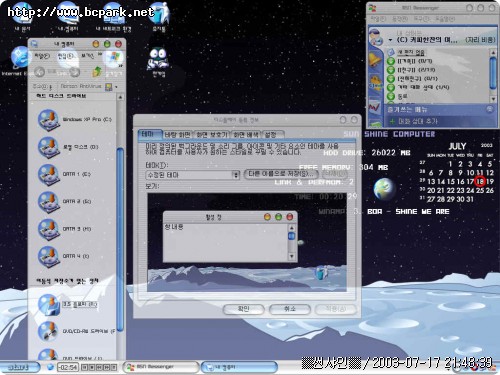Click the Start button on the taskbar
Image resolution: width=500 pixels, height=375 pixels.
coord(19,367)
